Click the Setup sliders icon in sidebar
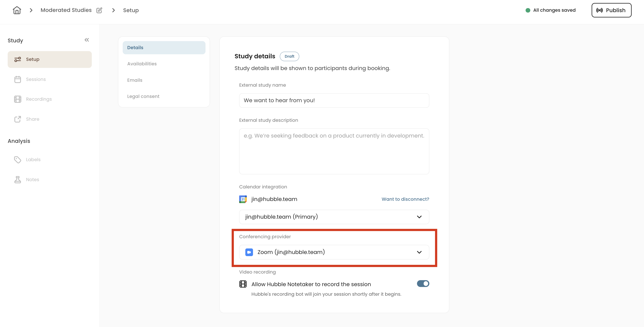This screenshot has width=644, height=327. click(x=17, y=59)
